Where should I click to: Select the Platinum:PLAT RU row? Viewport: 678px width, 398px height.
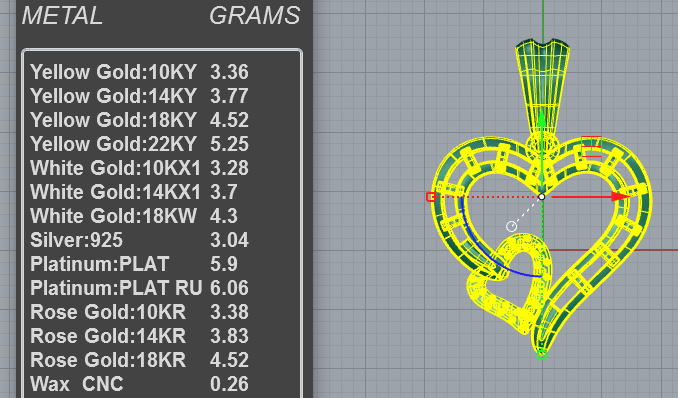click(139, 288)
